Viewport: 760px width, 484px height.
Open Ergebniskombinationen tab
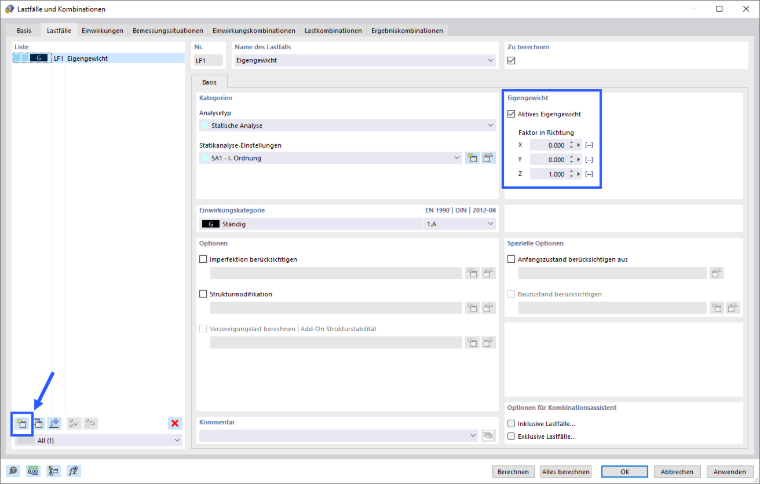click(x=407, y=31)
